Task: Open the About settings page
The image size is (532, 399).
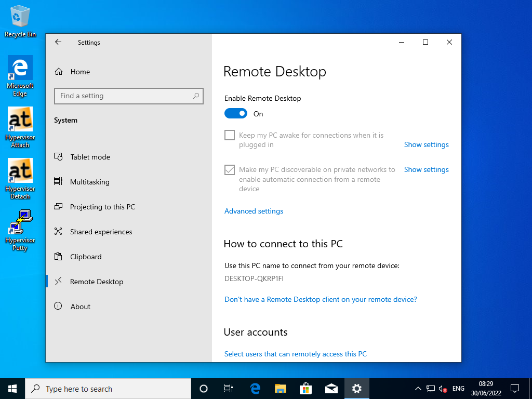Action: coord(81,306)
